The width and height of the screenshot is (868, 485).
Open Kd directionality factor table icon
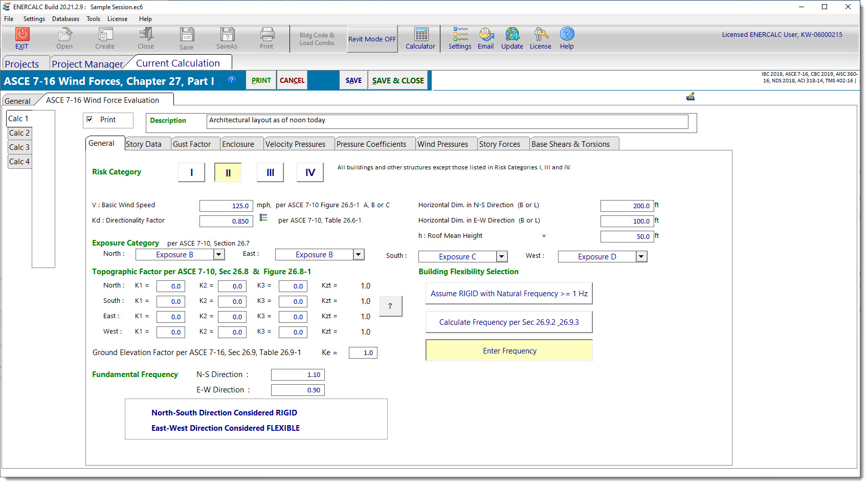(263, 218)
